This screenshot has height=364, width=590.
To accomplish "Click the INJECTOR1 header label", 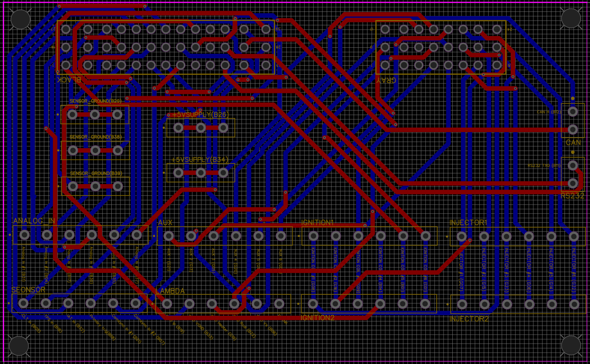I will coord(468,223).
